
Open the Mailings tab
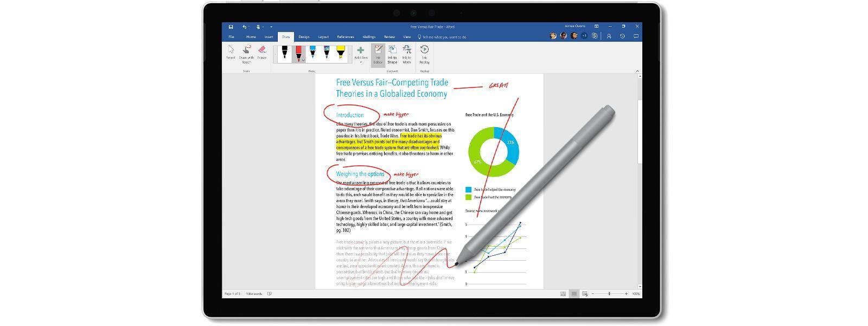pos(369,37)
